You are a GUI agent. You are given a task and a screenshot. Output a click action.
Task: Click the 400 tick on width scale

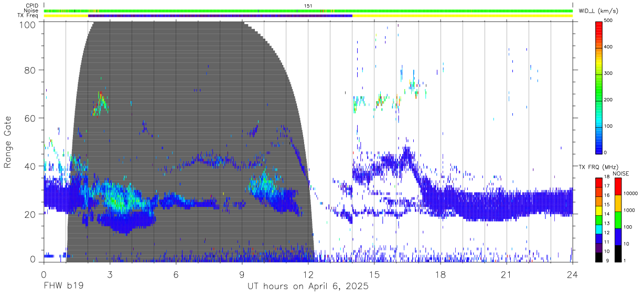609,47
